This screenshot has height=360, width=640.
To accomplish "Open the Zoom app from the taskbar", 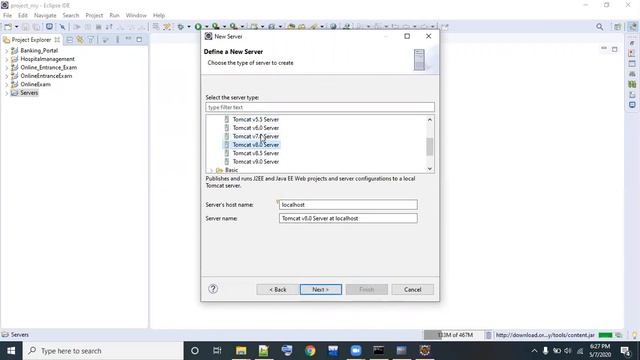I will coord(356,351).
